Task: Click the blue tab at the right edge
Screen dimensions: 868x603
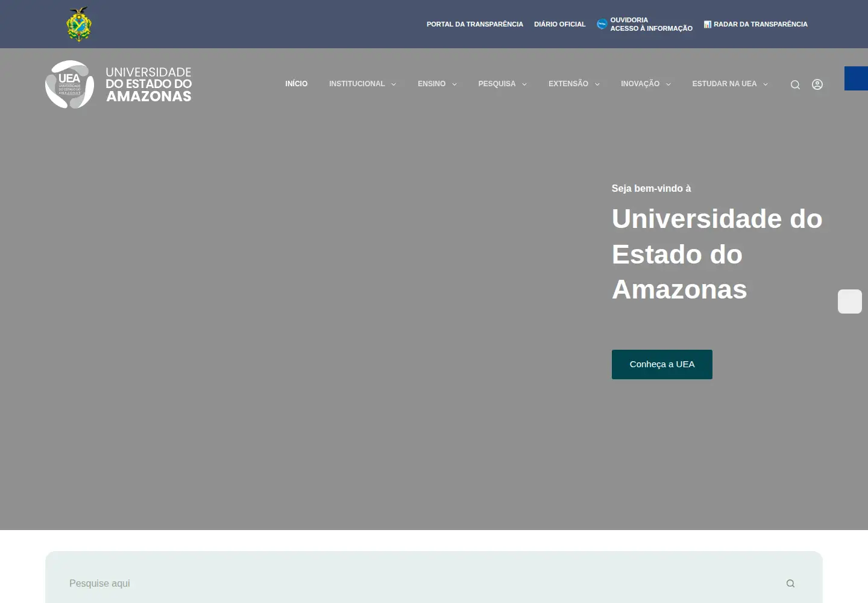Action: [x=856, y=78]
